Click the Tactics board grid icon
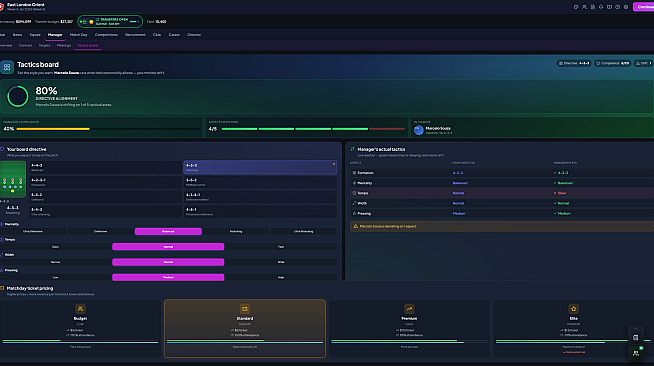The height and width of the screenshot is (366, 654). pyautogui.click(x=7, y=67)
